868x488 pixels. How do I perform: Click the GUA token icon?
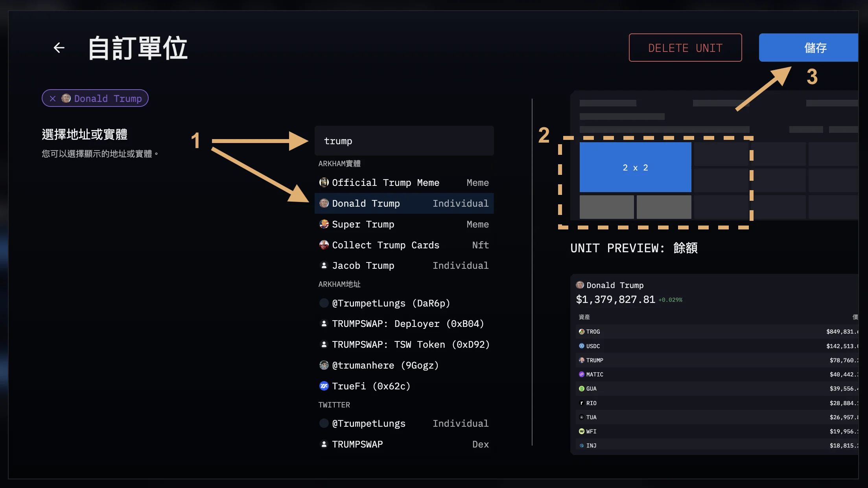point(581,389)
